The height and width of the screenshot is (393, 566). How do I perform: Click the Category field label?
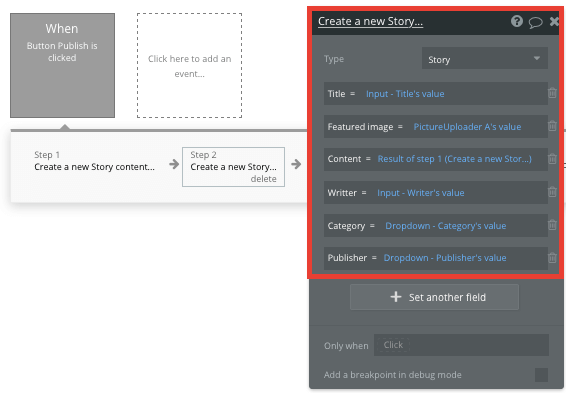[346, 226]
